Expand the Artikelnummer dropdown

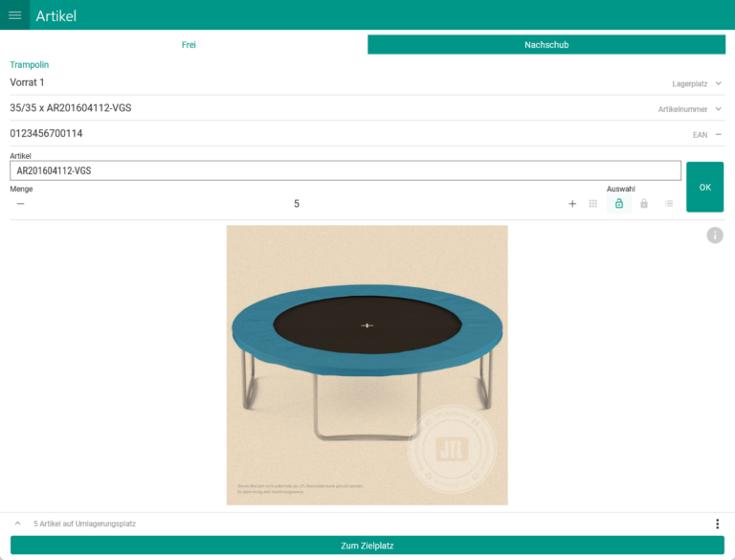[718, 109]
